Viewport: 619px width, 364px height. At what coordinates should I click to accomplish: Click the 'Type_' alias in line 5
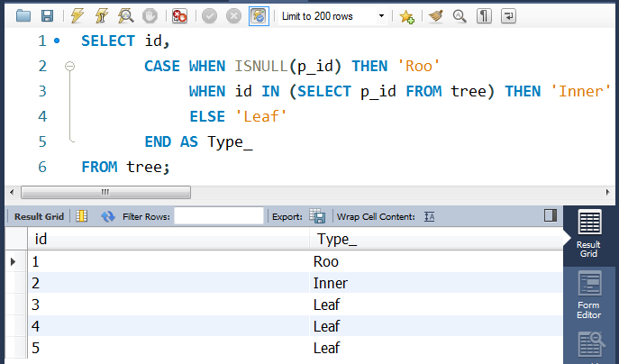tap(230, 141)
